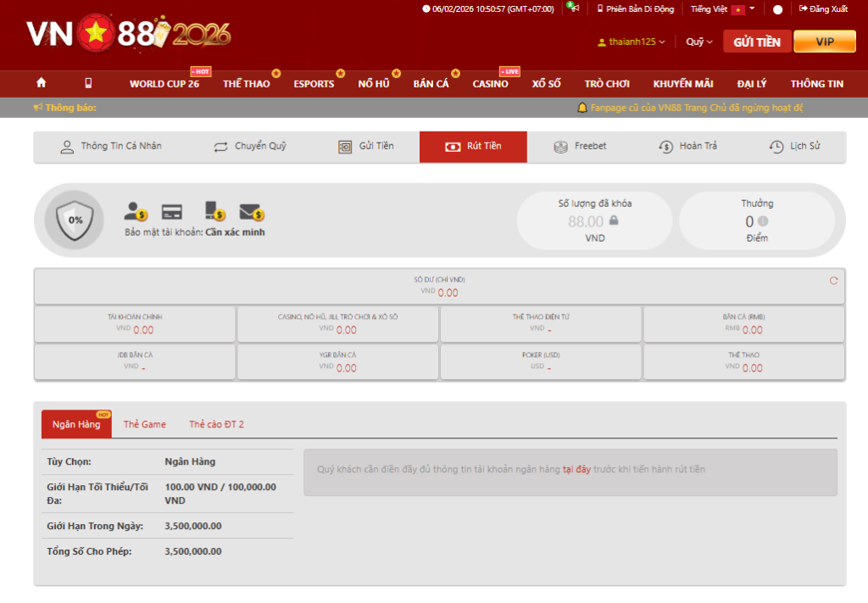This screenshot has height=603, width=868.
Task: Switch to Chuyển Quỹ tab
Action: (250, 146)
